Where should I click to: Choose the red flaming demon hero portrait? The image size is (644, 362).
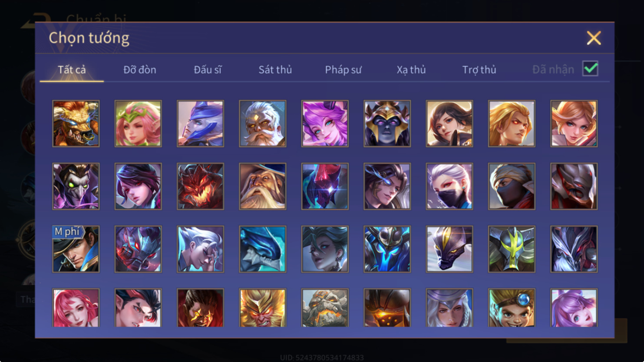[x=200, y=187]
